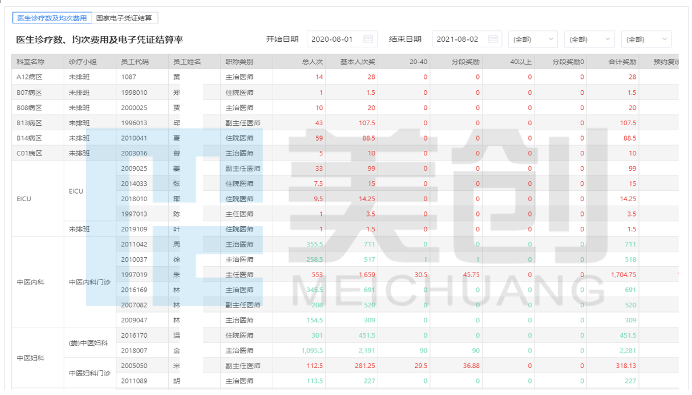Click employee code 2005050

click(x=134, y=365)
